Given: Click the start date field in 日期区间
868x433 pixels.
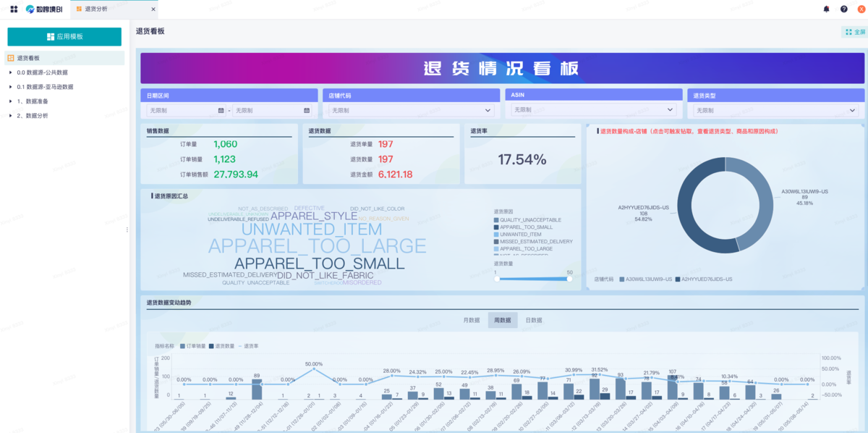Looking at the screenshot, I should coord(186,111).
